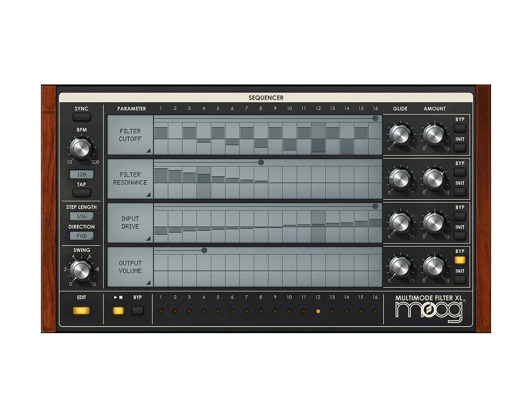Click the sequencer play/stop button
The width and height of the screenshot is (532, 418).
[x=118, y=311]
